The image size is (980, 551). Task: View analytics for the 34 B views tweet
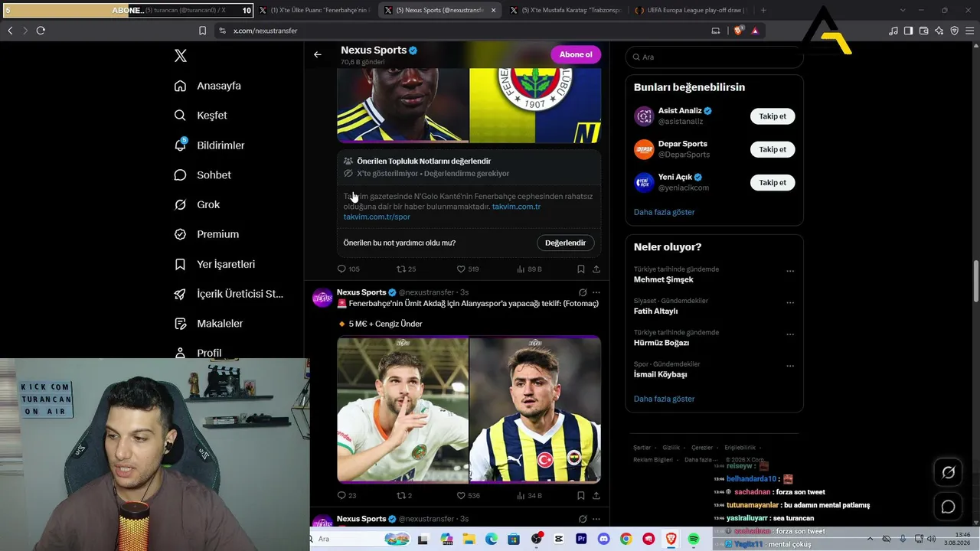tap(529, 496)
